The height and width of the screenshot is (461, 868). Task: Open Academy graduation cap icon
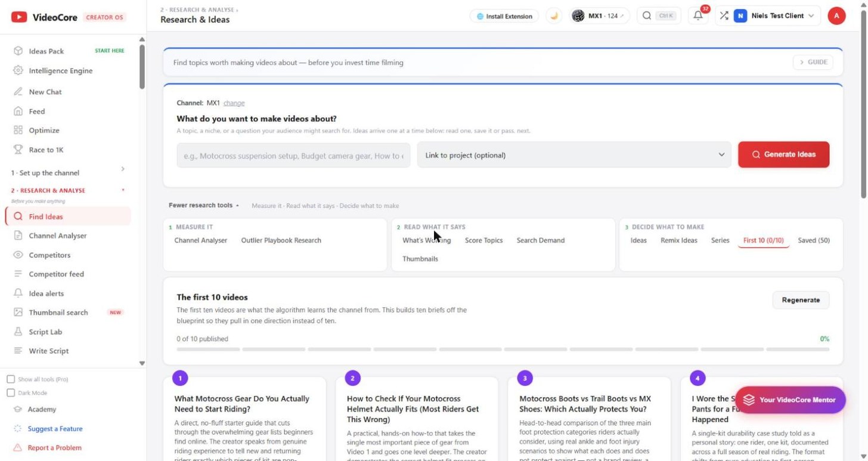click(18, 409)
